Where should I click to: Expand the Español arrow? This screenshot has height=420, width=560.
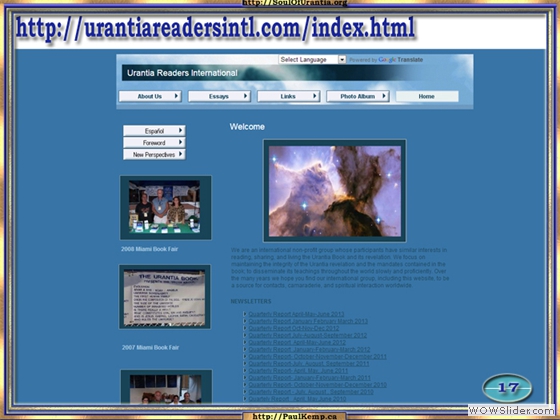(180, 130)
